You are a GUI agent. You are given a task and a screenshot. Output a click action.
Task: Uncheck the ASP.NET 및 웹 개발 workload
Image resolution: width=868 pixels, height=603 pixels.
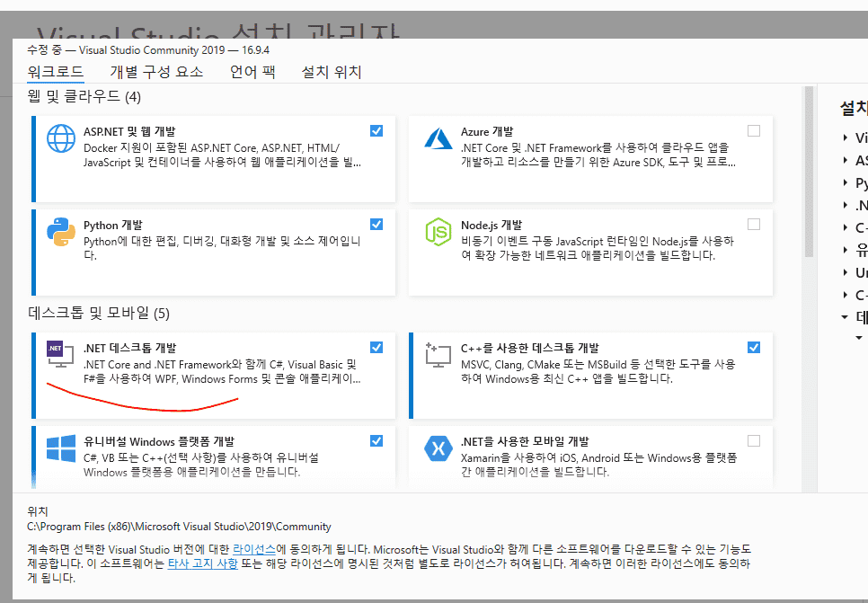pos(376,130)
